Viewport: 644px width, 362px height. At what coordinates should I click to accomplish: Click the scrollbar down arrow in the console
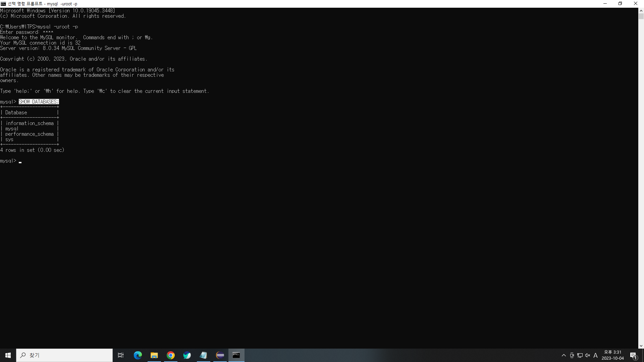[641, 346]
